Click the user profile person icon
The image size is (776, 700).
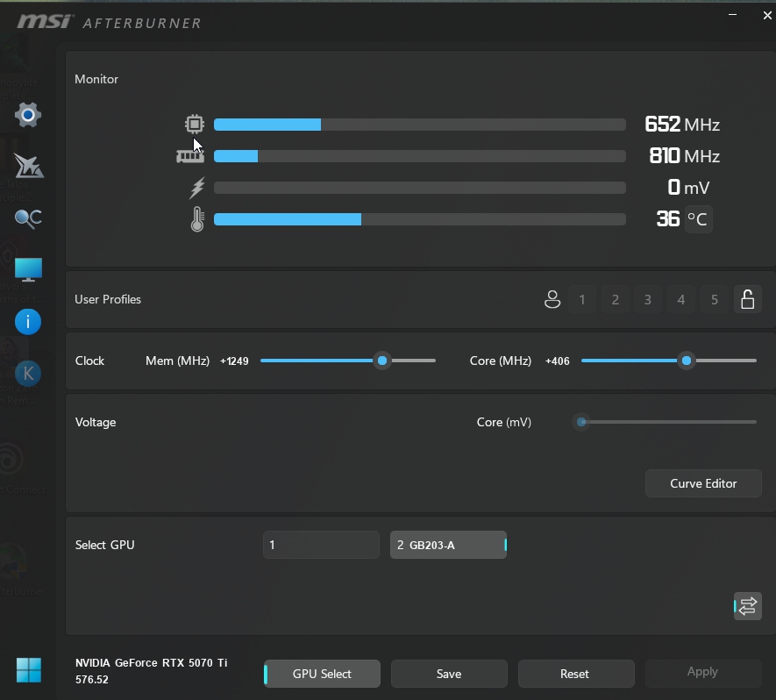click(x=552, y=299)
